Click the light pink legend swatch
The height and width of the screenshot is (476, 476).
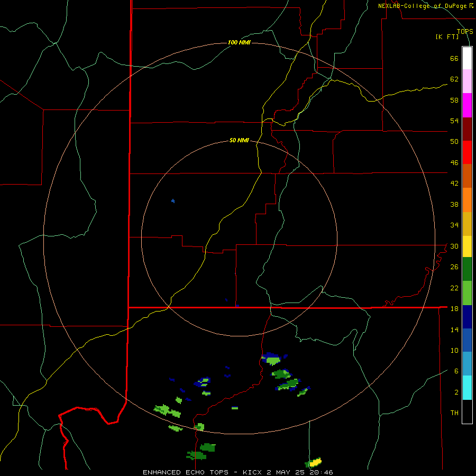tap(467, 81)
